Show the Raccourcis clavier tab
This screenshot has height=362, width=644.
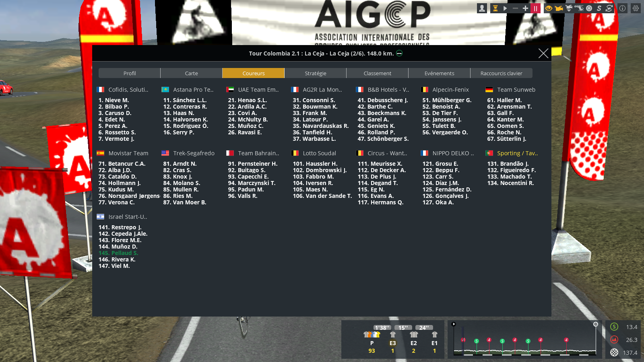tap(502, 73)
